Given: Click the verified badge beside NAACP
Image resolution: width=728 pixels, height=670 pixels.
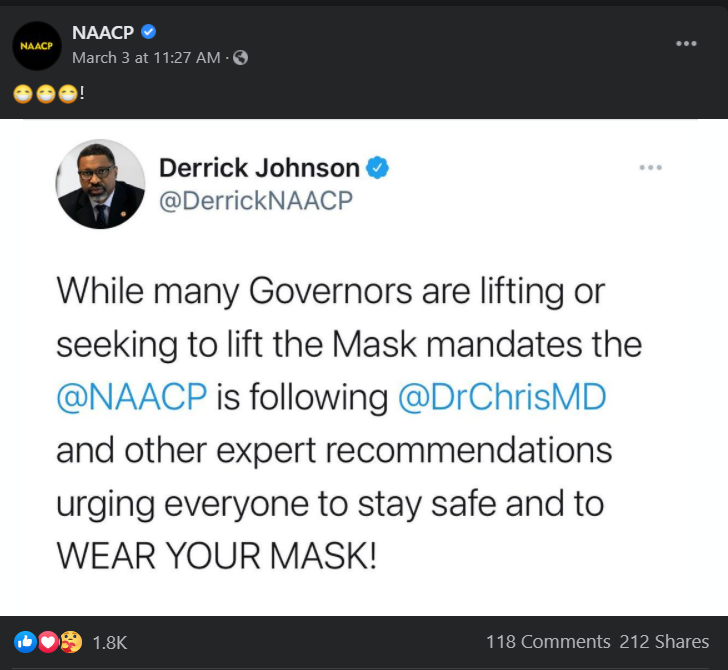Looking at the screenshot, I should tap(149, 33).
